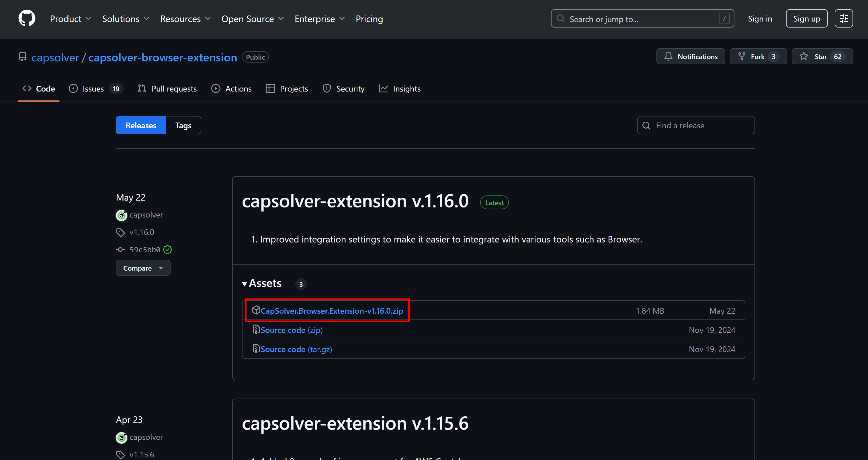Viewport: 868px width, 460px height.
Task: Click the verified commit checkmark badge
Action: click(x=167, y=250)
